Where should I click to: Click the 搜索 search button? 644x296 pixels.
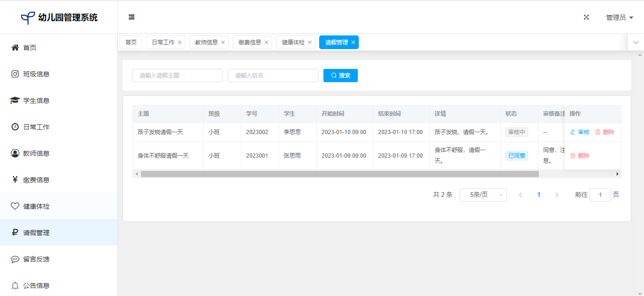coord(340,76)
